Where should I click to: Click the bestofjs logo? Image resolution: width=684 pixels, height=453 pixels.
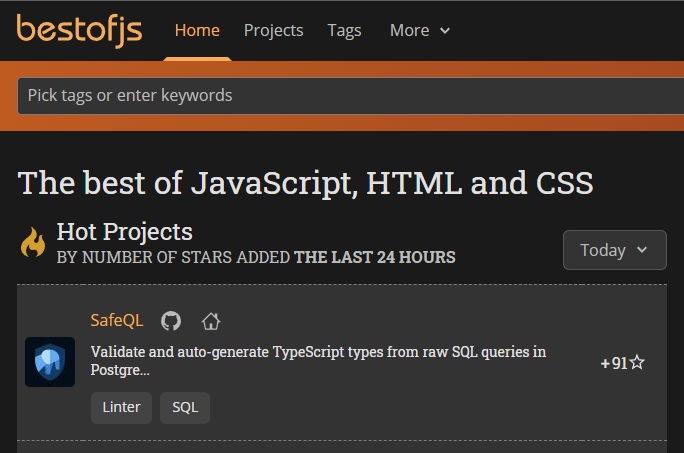tap(79, 31)
